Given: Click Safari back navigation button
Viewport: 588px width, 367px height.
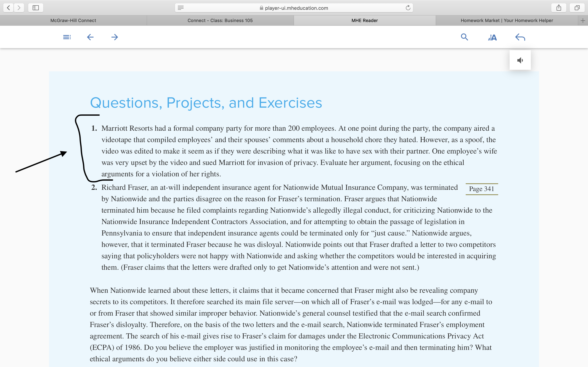Looking at the screenshot, I should pyautogui.click(x=9, y=8).
